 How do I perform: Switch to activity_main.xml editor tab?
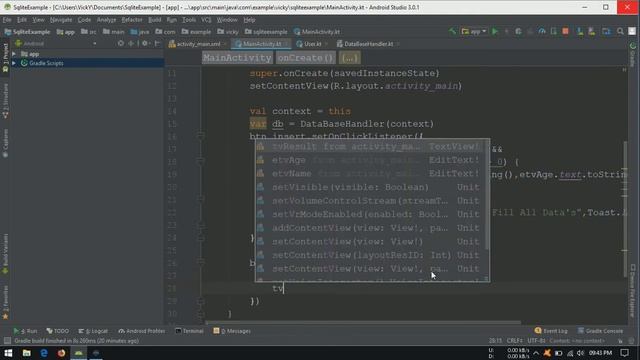[x=198, y=44]
